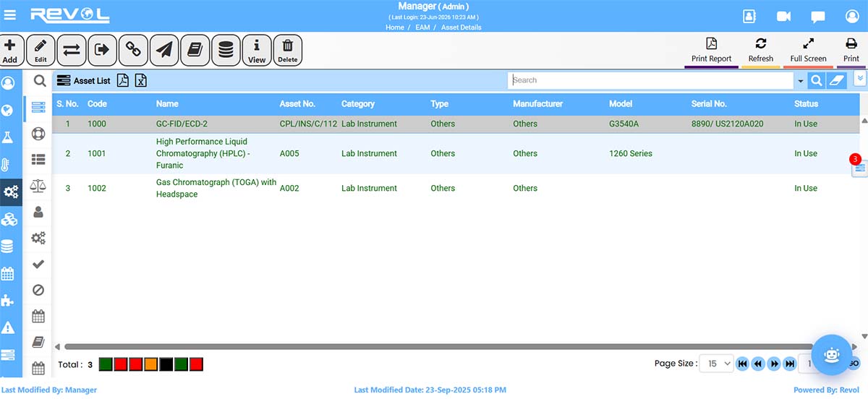Clear search with the eraser icon

(835, 80)
